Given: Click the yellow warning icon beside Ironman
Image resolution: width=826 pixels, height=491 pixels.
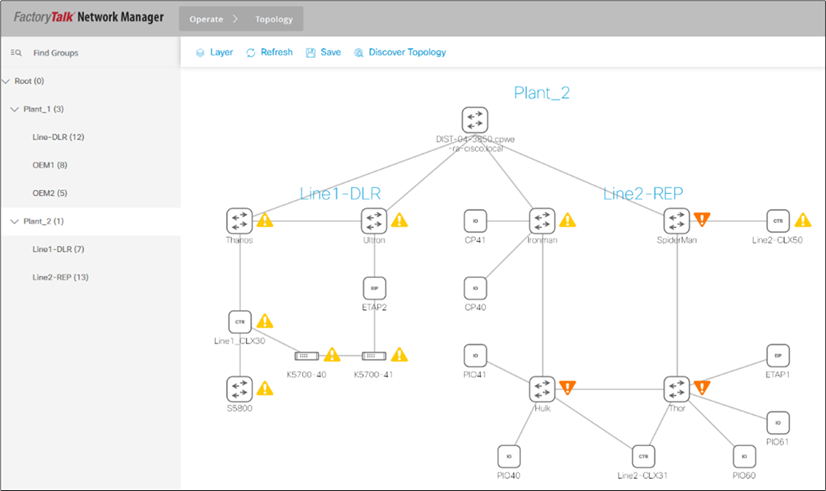Looking at the screenshot, I should click(567, 220).
